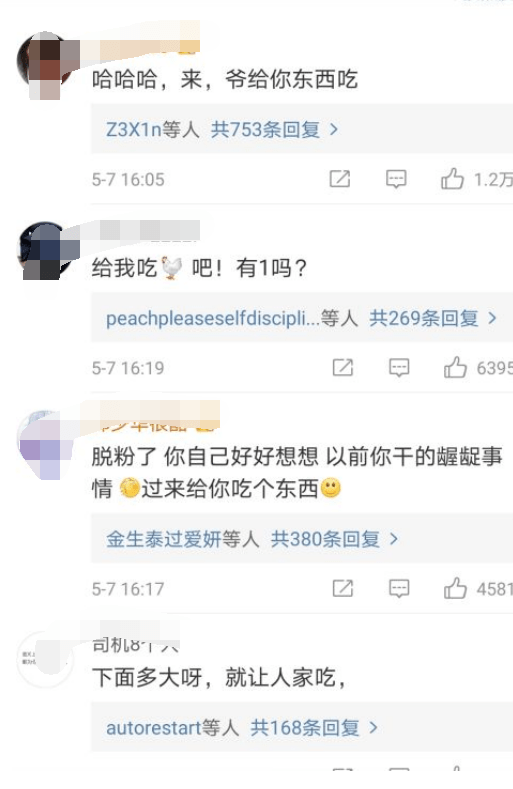
Task: Tap the reply bubble icon on the 16:05 comment
Action: click(396, 179)
